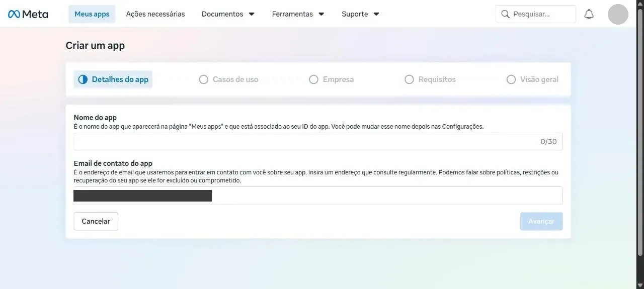Click the Email de contato do app label
This screenshot has width=644, height=289.
(113, 163)
